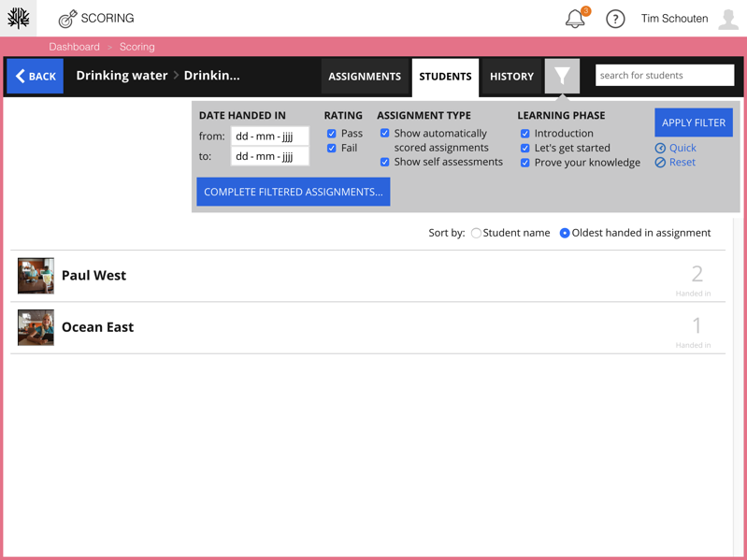Click the date handed in from field
747x560 pixels.
270,136
